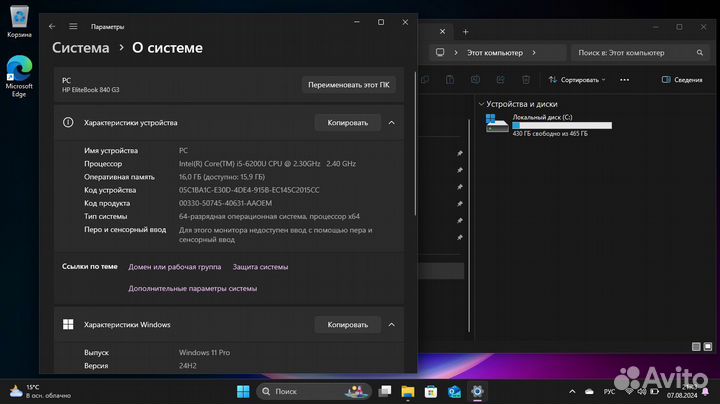Select version value '24H2'

[x=187, y=366]
